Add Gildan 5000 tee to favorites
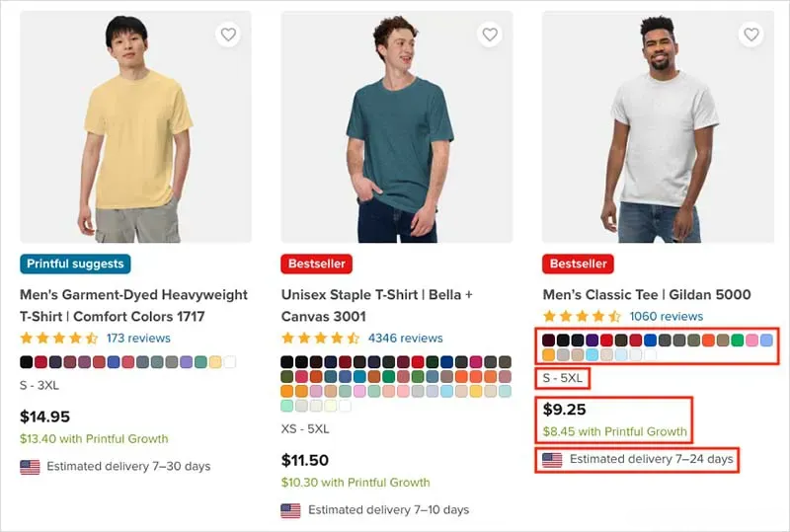The image size is (790, 532). click(751, 35)
